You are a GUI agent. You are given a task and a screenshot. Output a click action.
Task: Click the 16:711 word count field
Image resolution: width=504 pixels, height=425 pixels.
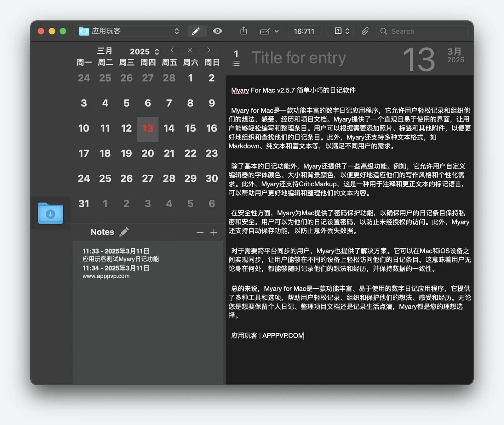(x=304, y=31)
